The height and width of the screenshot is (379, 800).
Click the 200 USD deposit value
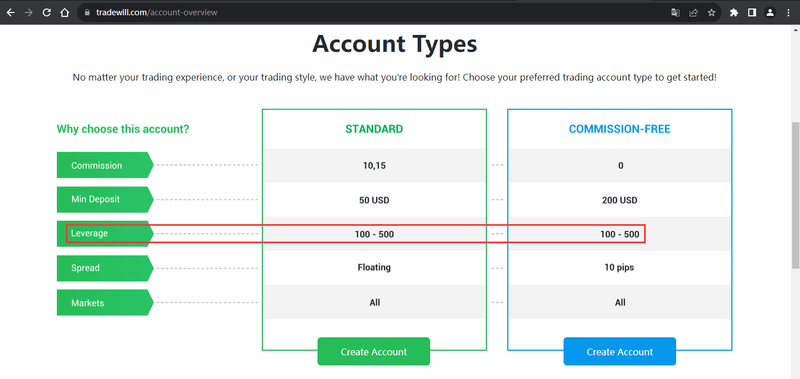coord(620,200)
